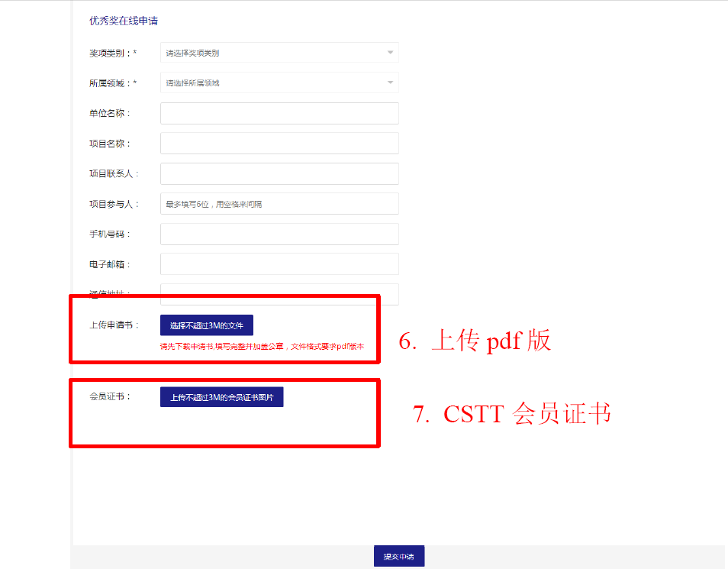The image size is (728, 572).
Task: Select the 通信地址 input field
Action: click(x=279, y=289)
